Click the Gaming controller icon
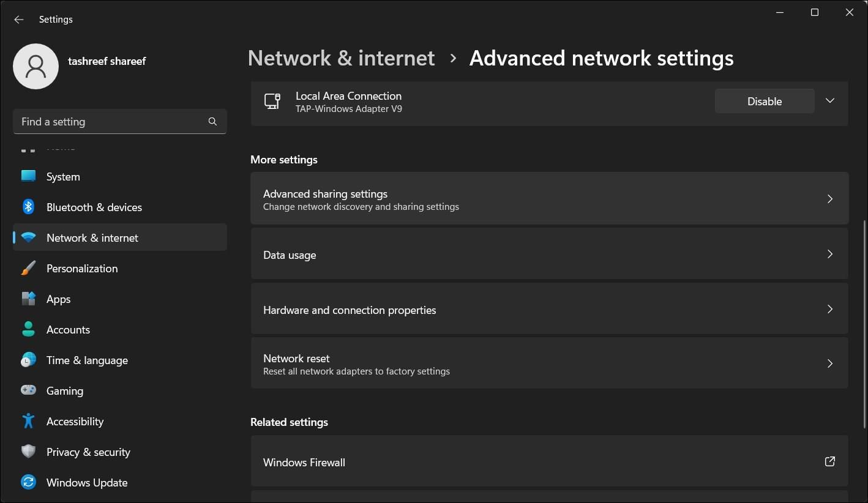Screen dimensions: 868x503 [28, 390]
